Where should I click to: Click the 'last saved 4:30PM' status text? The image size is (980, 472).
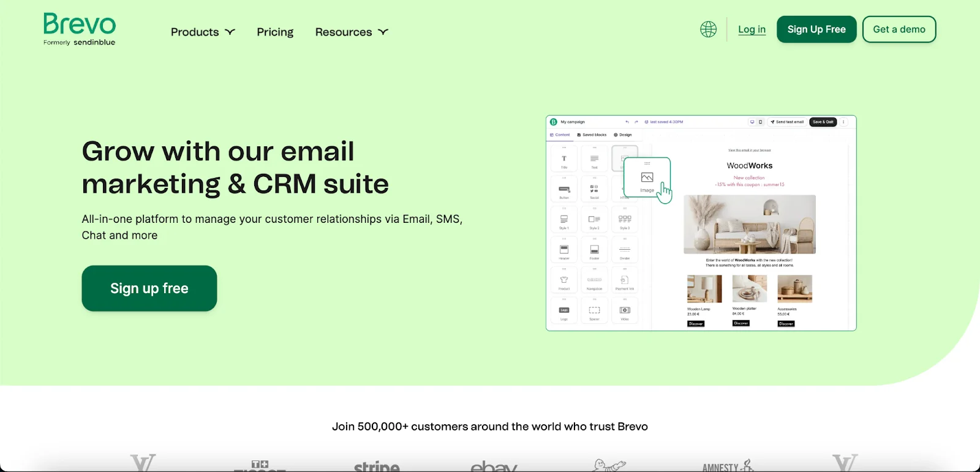666,122
